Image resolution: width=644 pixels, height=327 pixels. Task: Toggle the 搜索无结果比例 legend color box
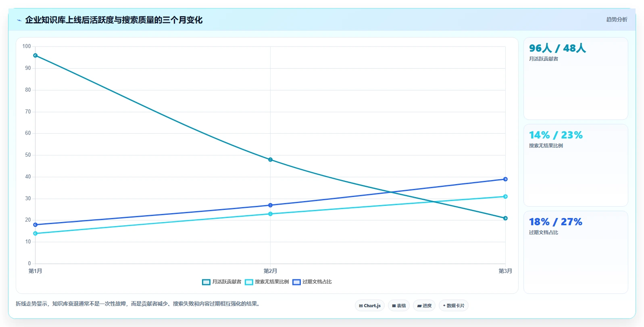pos(249,282)
